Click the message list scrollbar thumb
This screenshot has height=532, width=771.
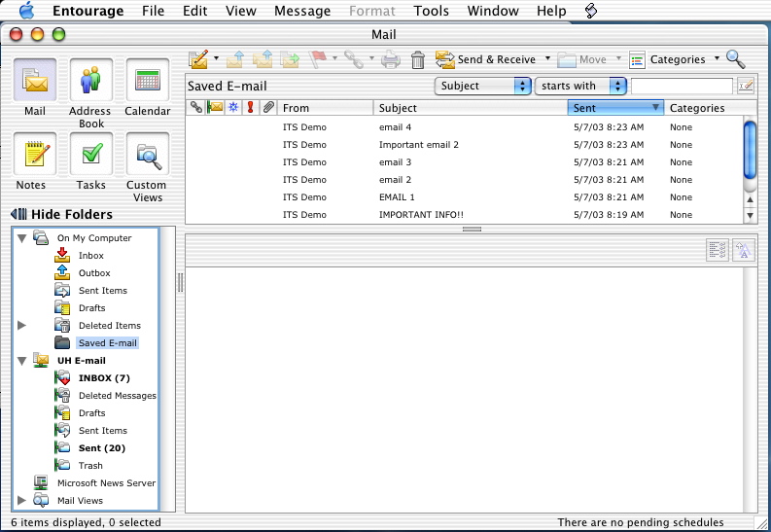(x=750, y=150)
